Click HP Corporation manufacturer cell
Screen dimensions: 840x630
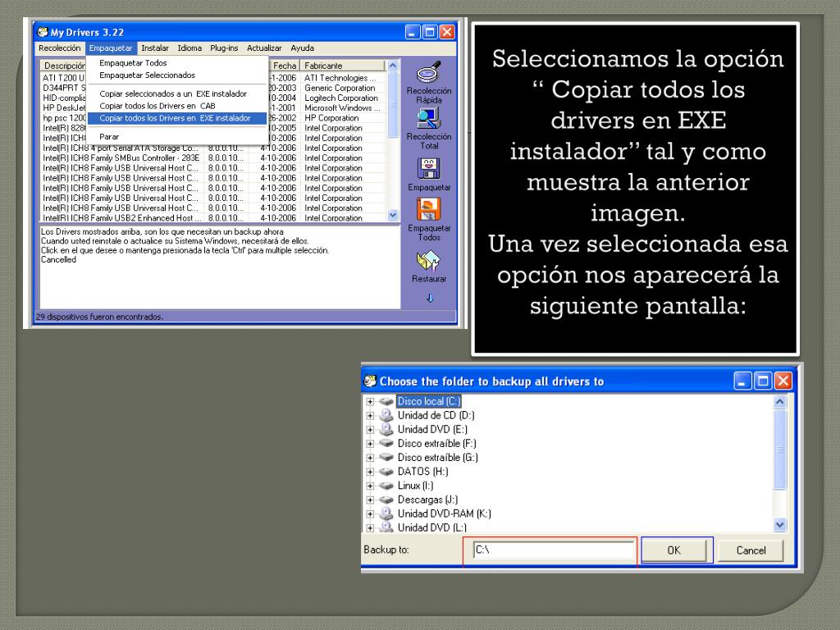[x=332, y=118]
